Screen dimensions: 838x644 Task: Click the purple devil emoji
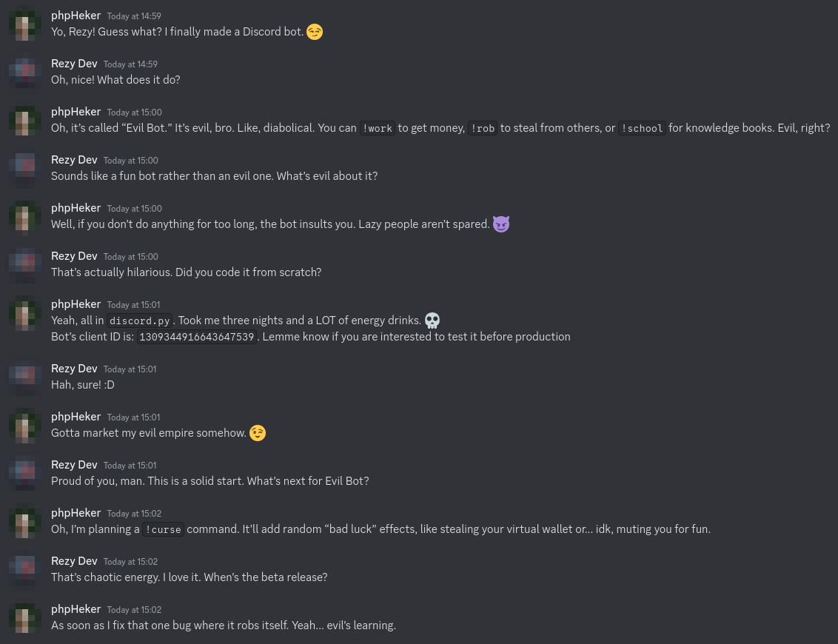[x=501, y=224]
